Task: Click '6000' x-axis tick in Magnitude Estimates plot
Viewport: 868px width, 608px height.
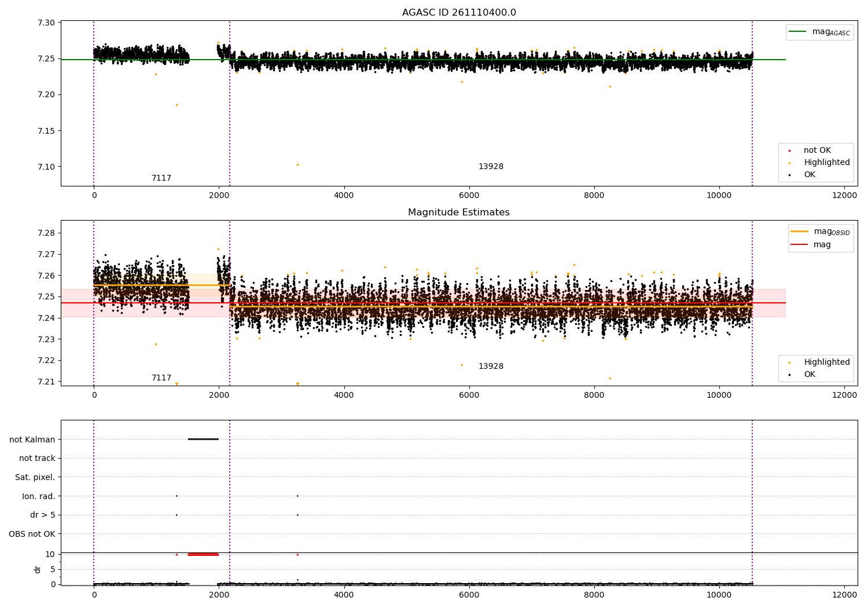Action: click(x=469, y=395)
